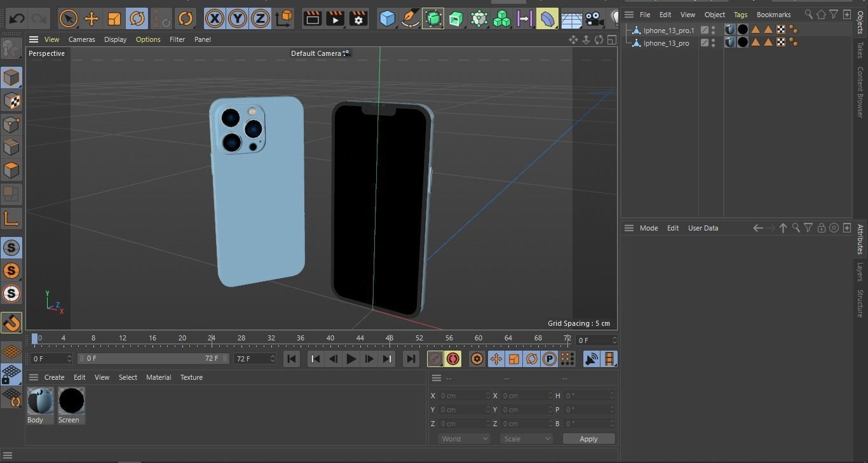Select Iphone_13_pro object in tree

click(666, 43)
